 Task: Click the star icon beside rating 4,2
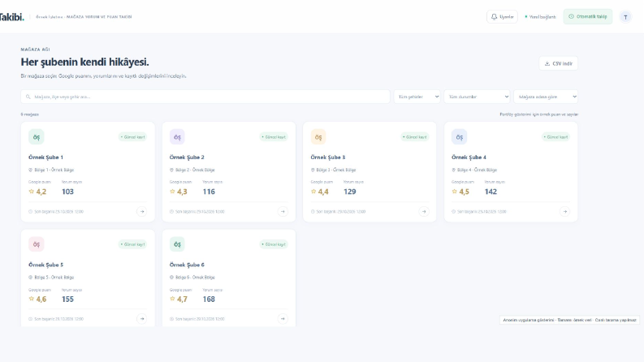[31, 192]
